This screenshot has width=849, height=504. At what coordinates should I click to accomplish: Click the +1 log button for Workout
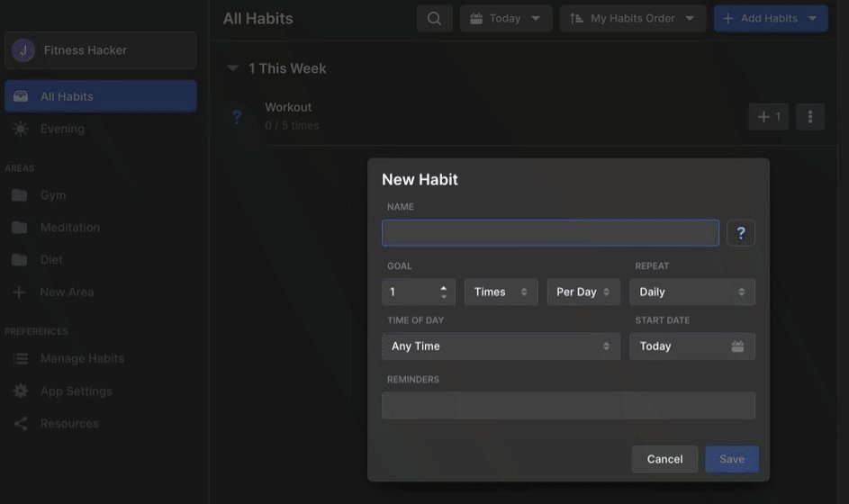[768, 117]
